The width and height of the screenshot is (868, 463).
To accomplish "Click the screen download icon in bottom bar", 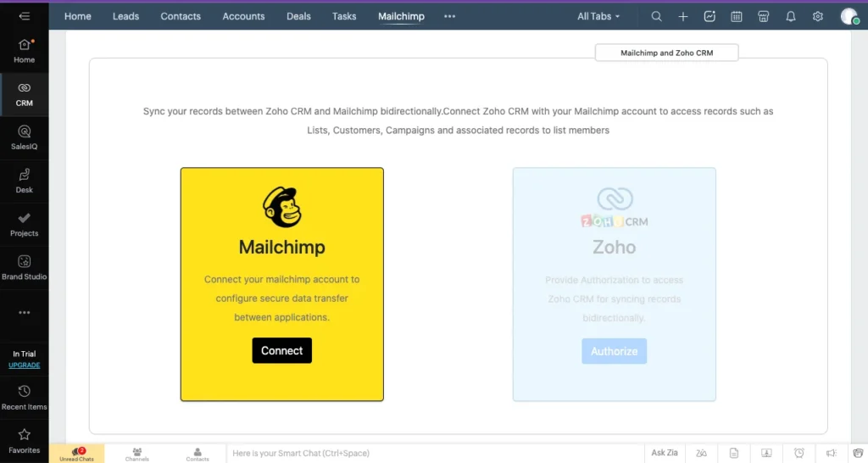I will (x=766, y=453).
